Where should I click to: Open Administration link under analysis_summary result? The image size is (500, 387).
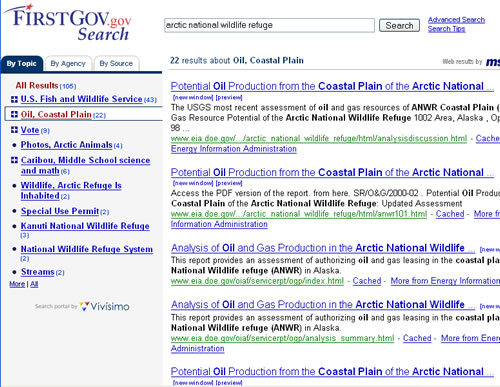pos(198,349)
